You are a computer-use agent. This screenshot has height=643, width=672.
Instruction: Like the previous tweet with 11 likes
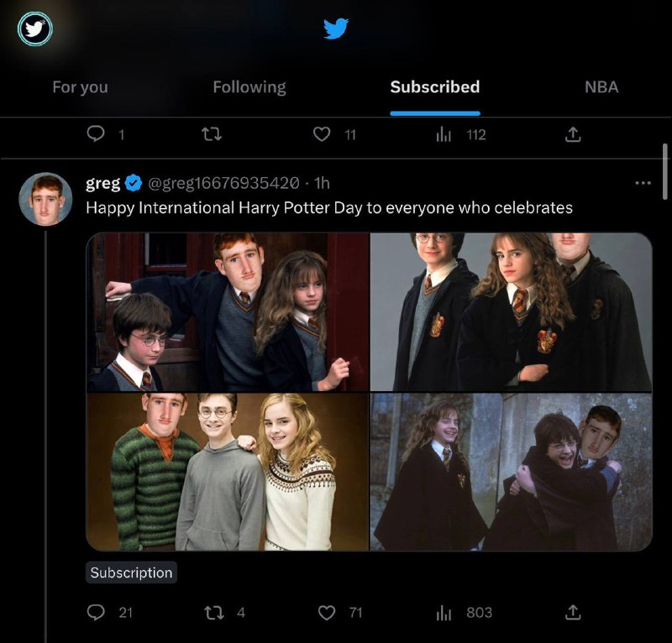(322, 134)
